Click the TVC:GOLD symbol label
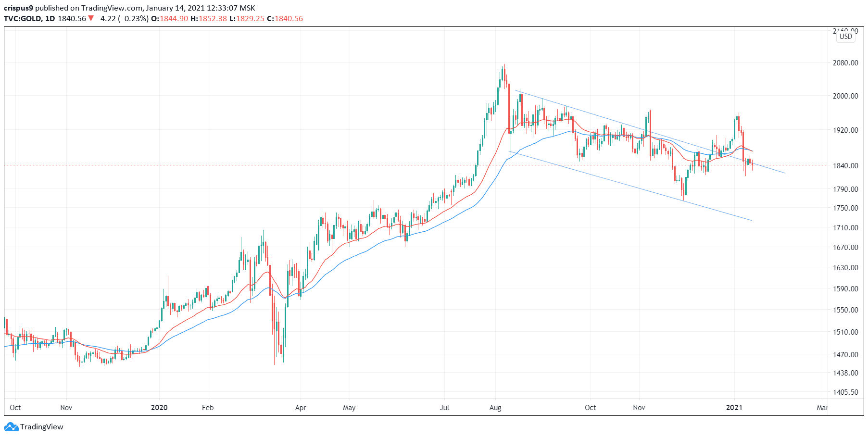 point(22,19)
